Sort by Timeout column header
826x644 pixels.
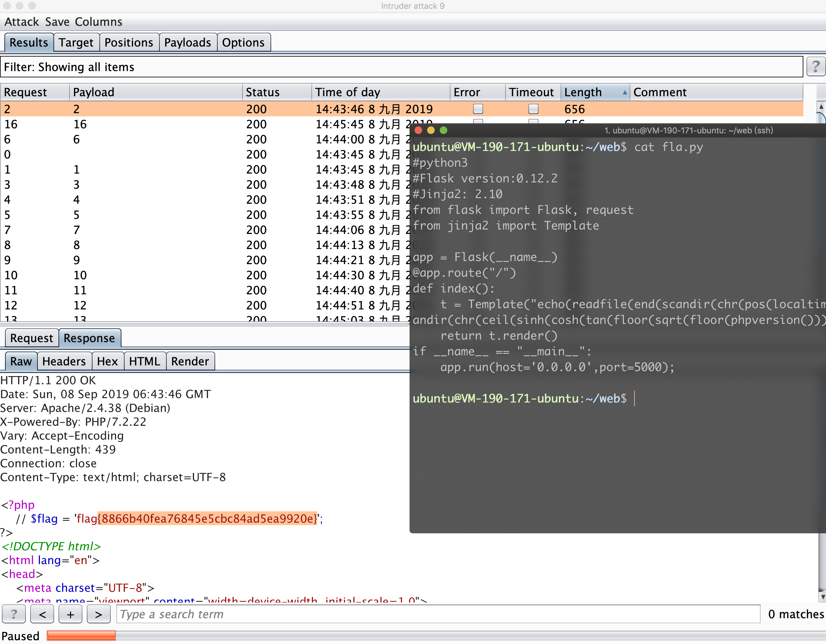tap(533, 92)
